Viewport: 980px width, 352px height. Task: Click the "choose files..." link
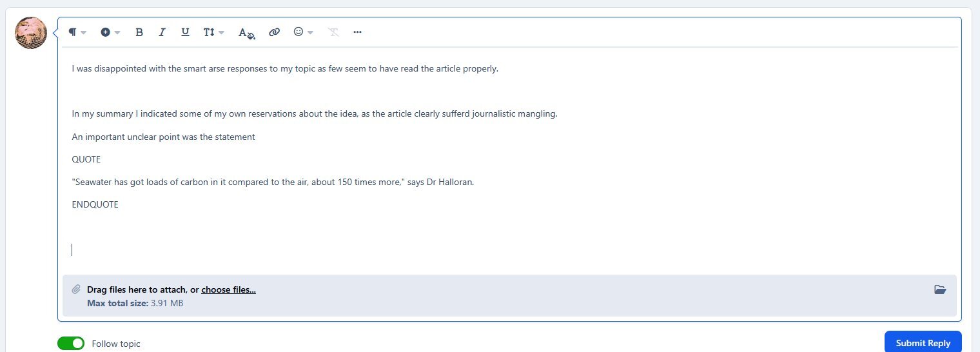(x=228, y=289)
